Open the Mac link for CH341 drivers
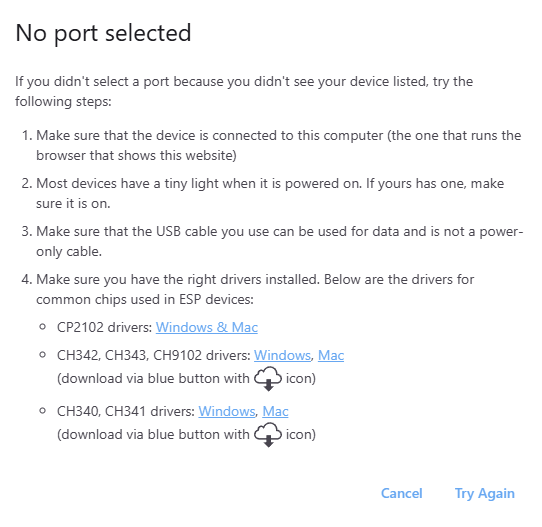The height and width of the screenshot is (527, 542). click(275, 411)
